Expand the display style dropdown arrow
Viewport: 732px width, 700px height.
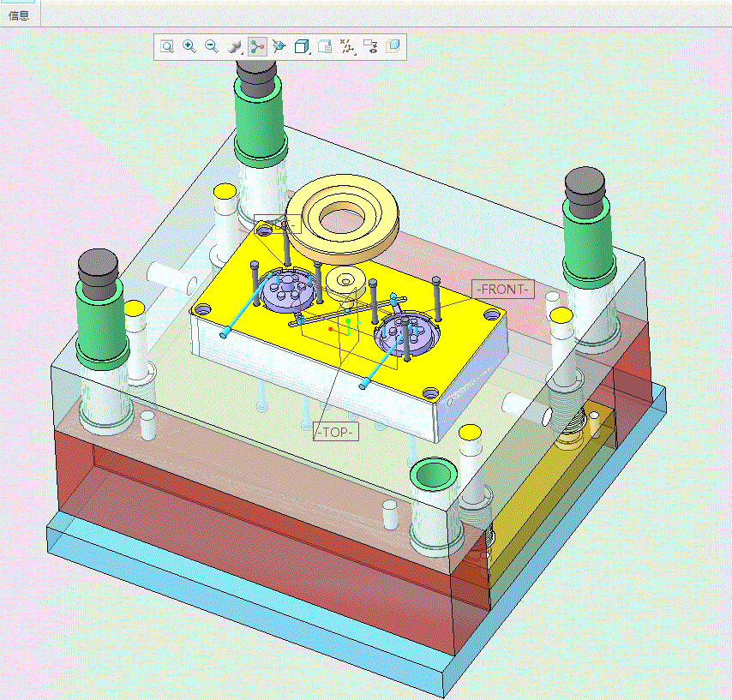click(243, 54)
